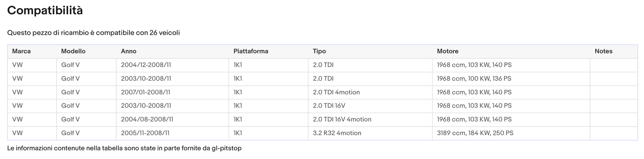Click the 2007/01-2008/11 year cell
Viewport: 644px width, 159px height.
pos(145,92)
